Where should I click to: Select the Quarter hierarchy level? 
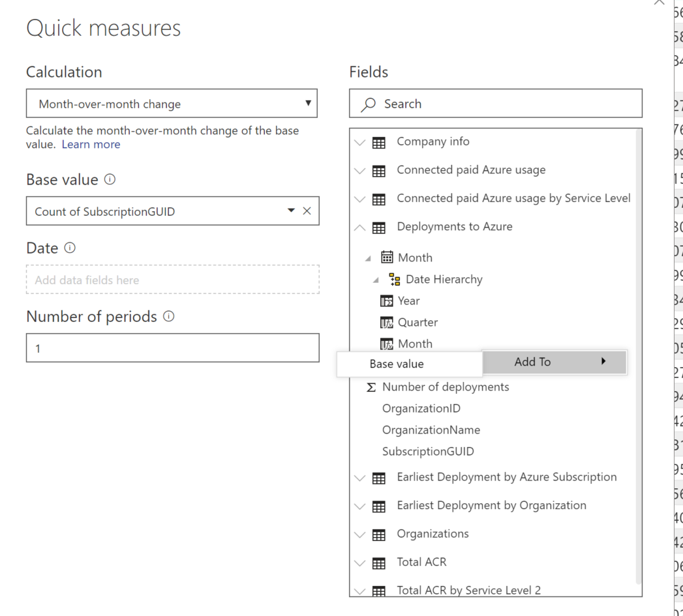click(x=417, y=323)
